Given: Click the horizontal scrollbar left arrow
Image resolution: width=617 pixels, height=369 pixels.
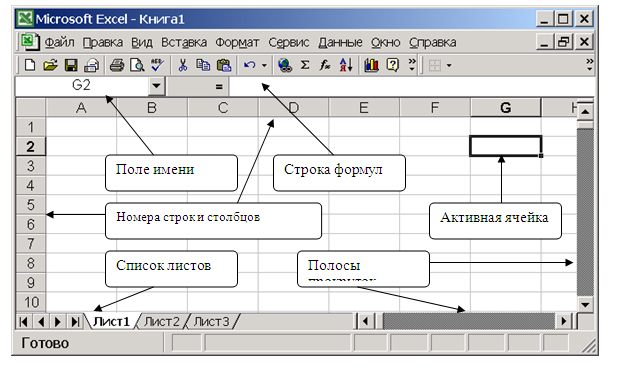Looking at the screenshot, I should point(366,322).
